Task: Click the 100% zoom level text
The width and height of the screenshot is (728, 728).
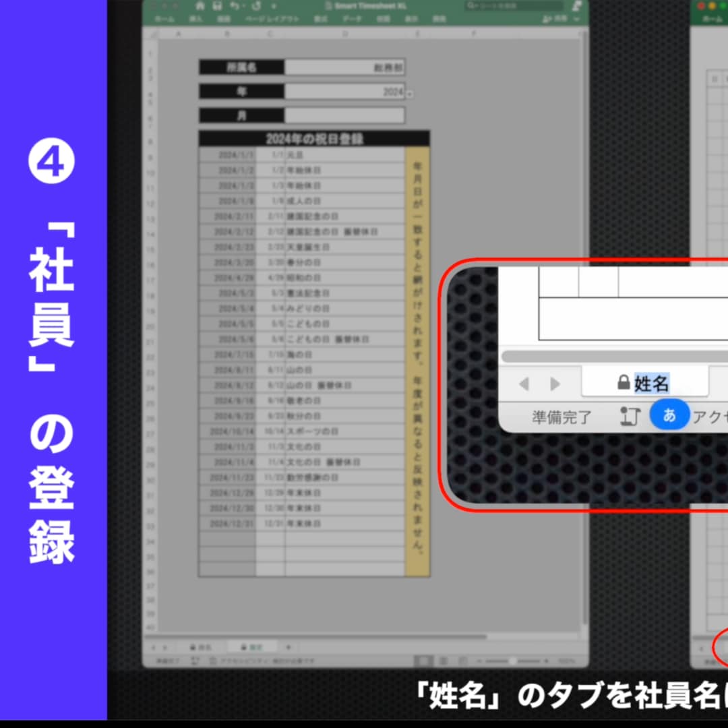Action: point(566,660)
